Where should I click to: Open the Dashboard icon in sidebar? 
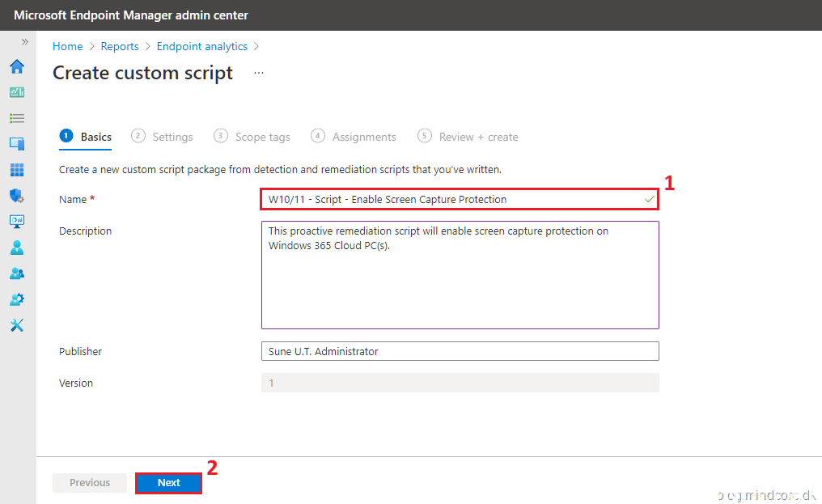(16, 92)
